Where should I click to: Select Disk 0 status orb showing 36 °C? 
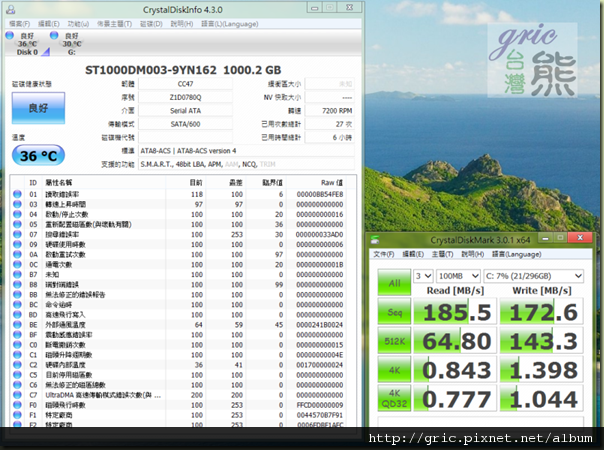click(x=9, y=35)
